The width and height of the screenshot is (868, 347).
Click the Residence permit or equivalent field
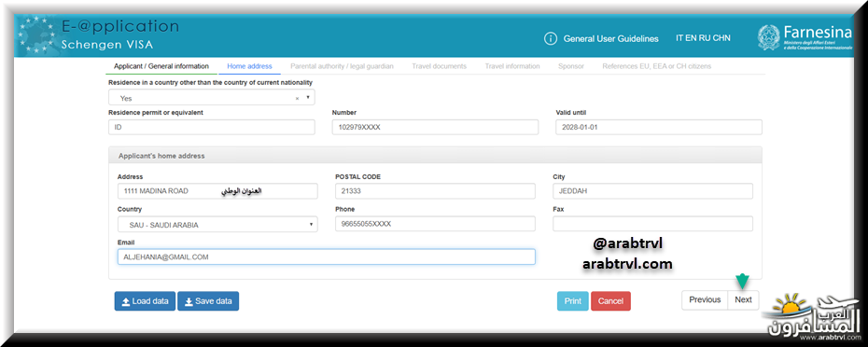pos(212,127)
